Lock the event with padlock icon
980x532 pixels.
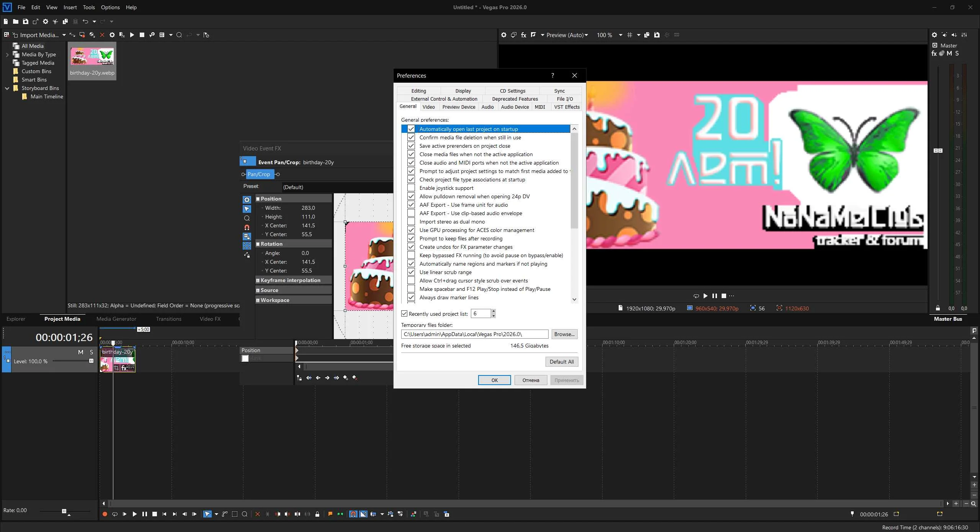(317, 514)
